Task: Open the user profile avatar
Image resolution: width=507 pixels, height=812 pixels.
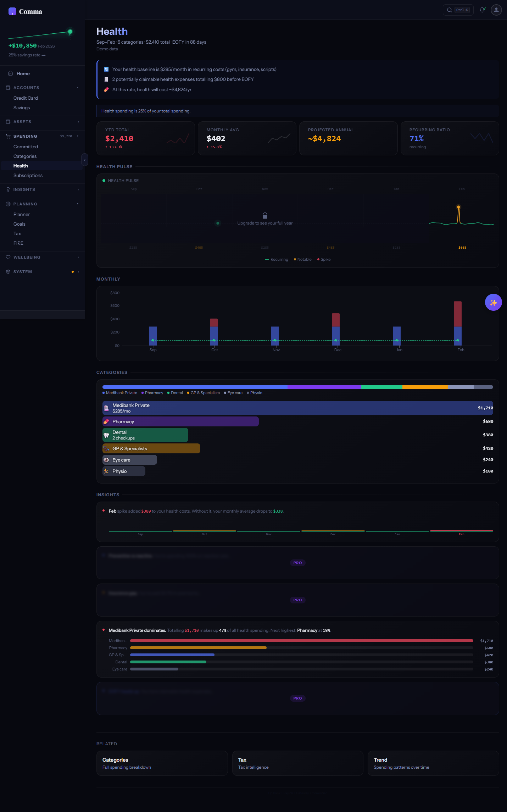Action: (496, 10)
